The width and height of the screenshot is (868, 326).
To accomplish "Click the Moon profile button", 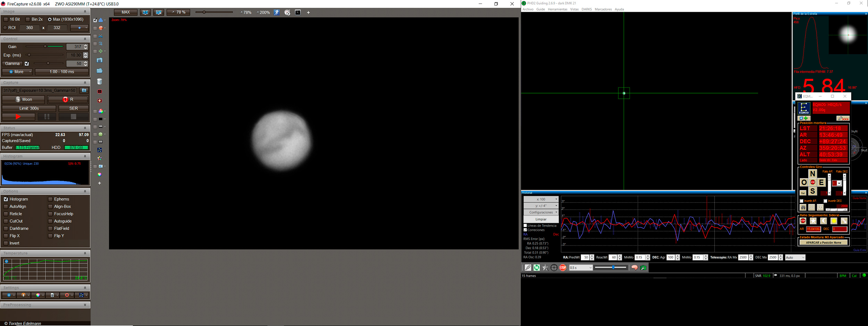I will click(x=23, y=99).
